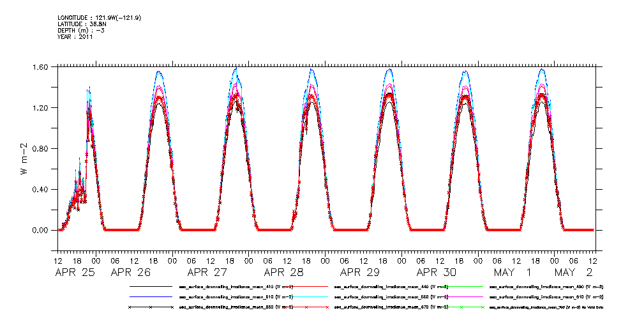
Task: Click the legend label beside the blue line
Action: click(x=236, y=297)
